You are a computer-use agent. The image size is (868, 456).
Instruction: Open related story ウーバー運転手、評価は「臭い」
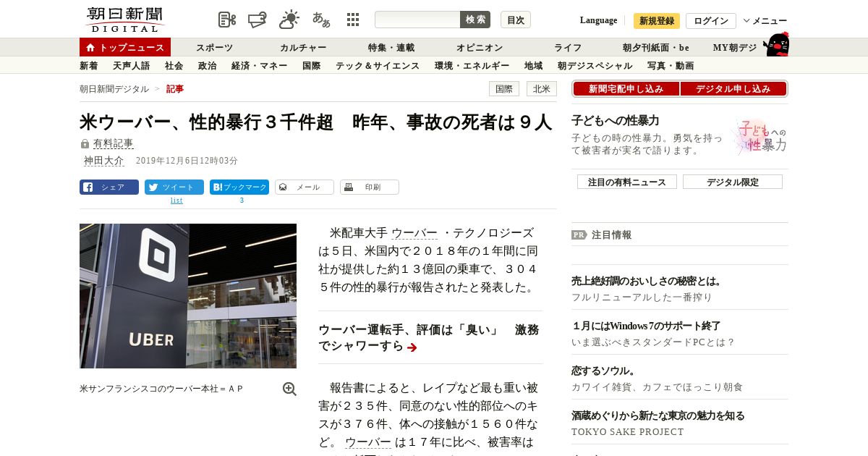429,338
